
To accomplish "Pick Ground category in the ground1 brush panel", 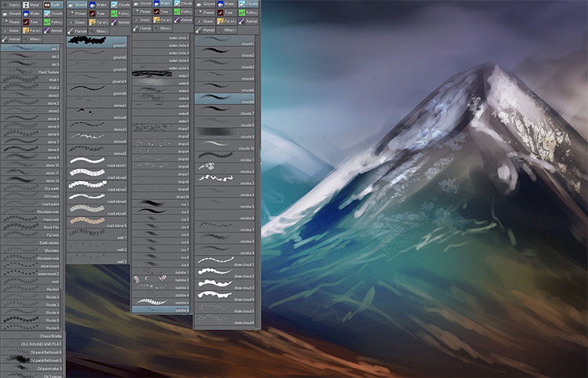I will point(77,5).
